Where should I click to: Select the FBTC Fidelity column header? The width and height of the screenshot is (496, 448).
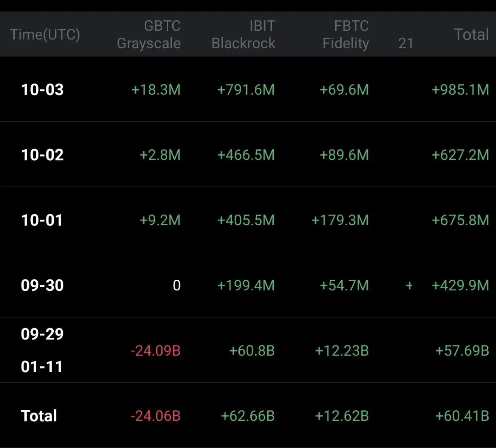coord(345,34)
